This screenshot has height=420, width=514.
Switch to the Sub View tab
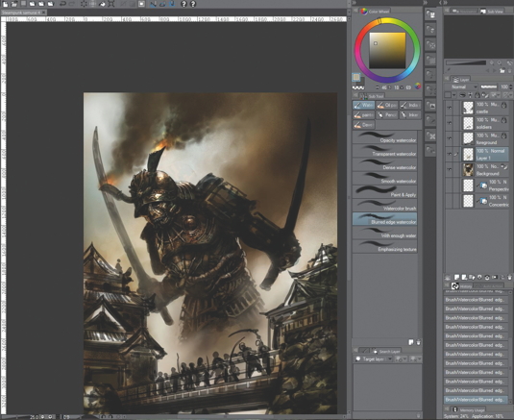[x=492, y=12]
